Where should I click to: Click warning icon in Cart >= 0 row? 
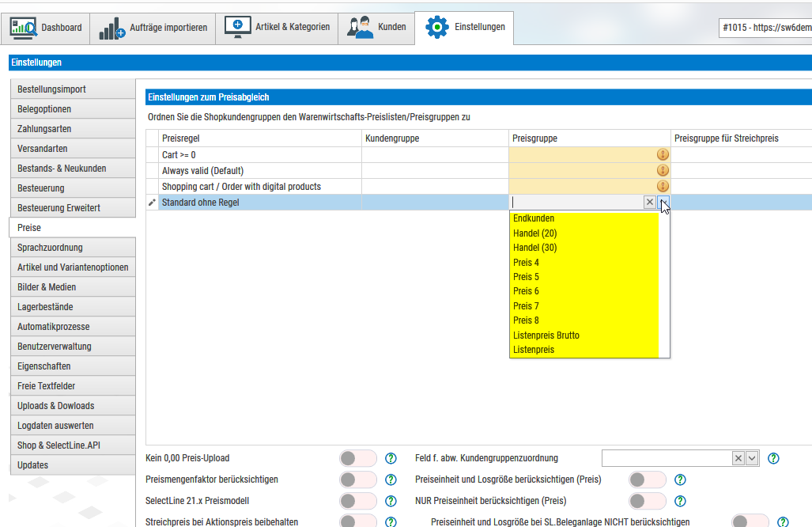click(x=663, y=155)
